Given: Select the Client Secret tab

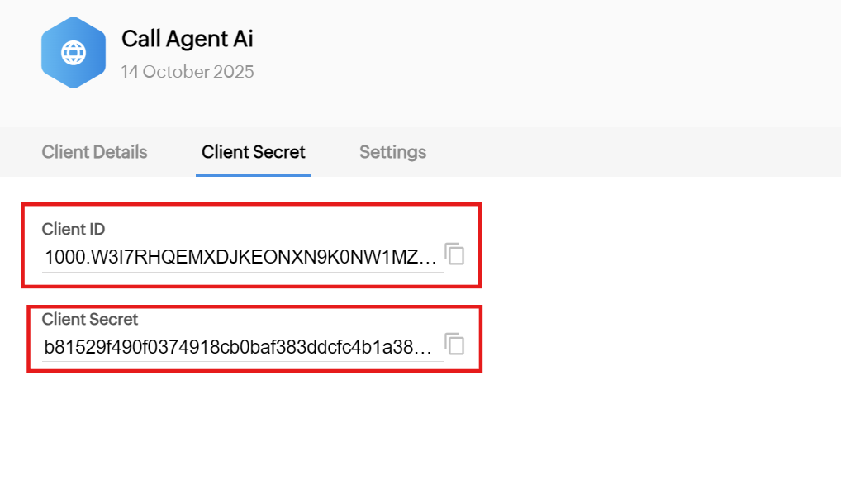Looking at the screenshot, I should (x=254, y=152).
